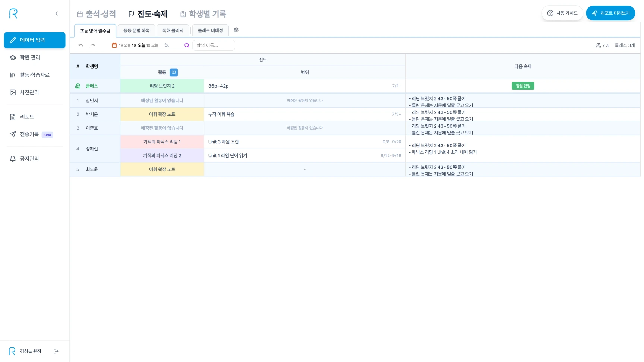Open class tab settings gear
This screenshot has width=644, height=362.
236,30
